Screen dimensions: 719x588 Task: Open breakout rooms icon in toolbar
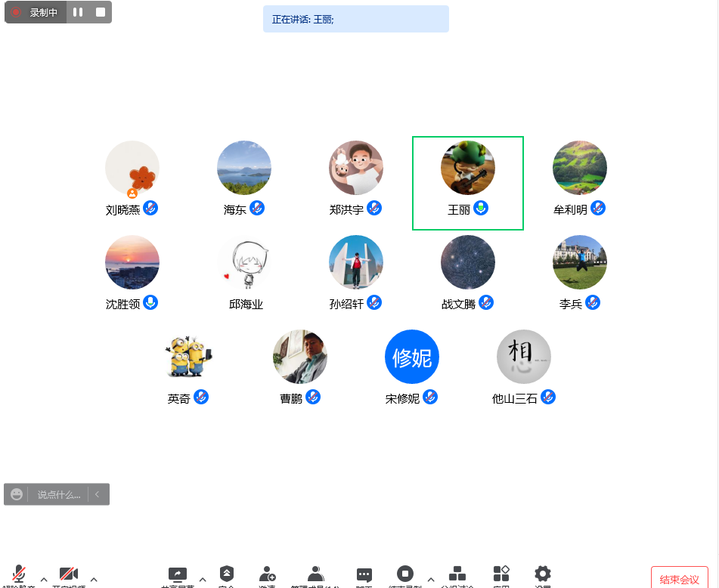[x=457, y=574]
